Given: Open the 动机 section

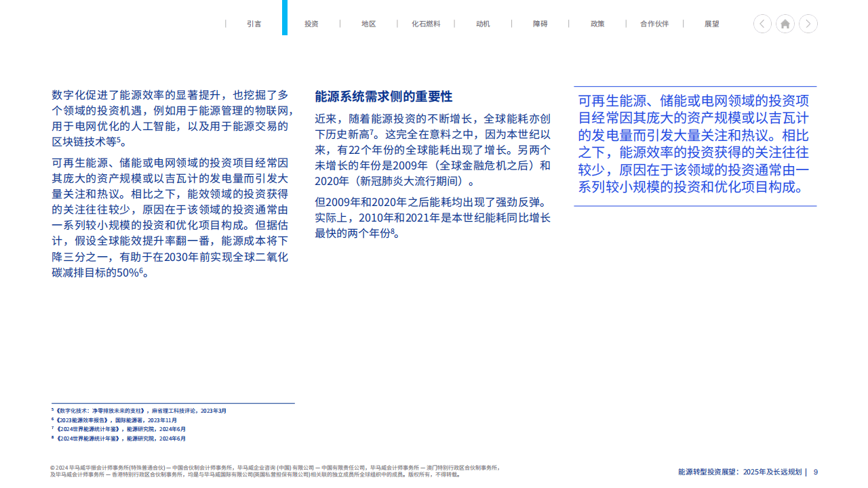Looking at the screenshot, I should 482,24.
